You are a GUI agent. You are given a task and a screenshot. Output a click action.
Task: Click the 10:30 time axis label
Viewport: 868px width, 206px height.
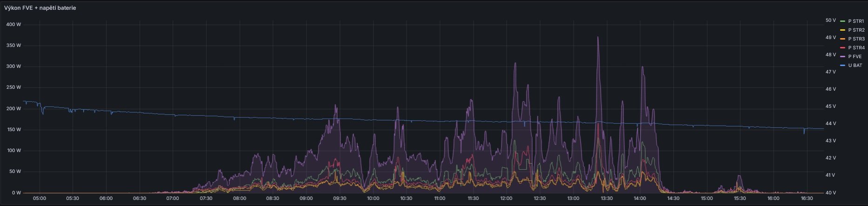point(407,199)
